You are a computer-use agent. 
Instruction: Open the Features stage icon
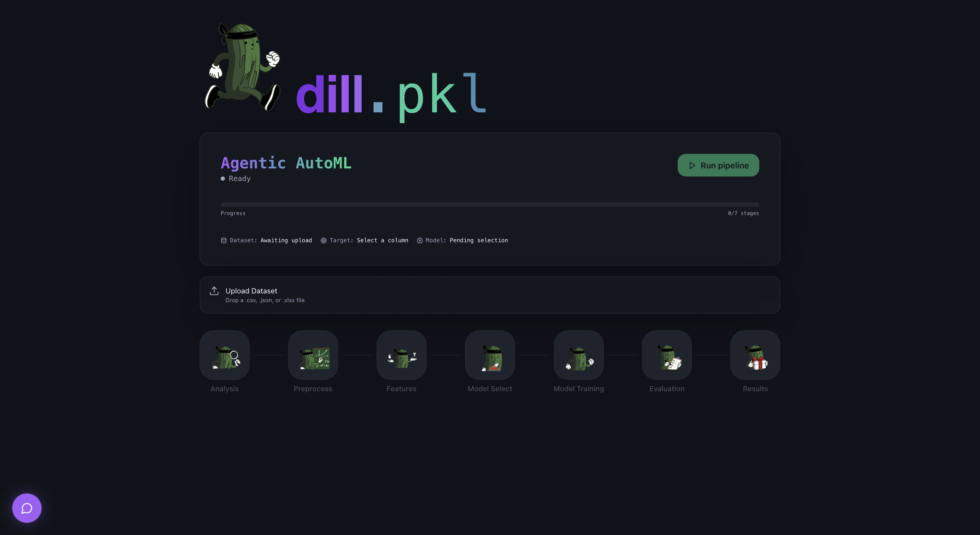401,355
